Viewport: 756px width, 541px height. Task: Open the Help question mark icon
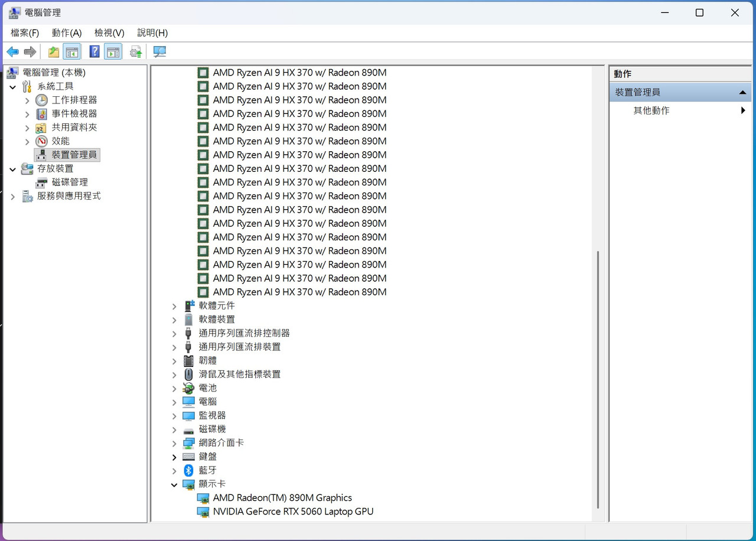(94, 52)
